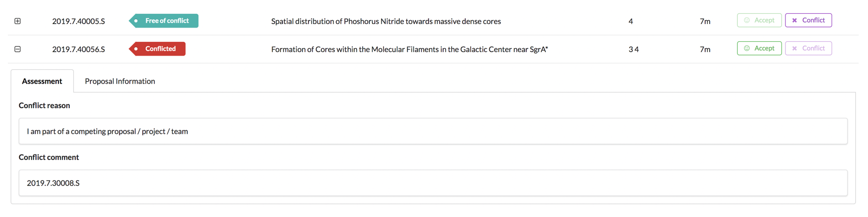Click the 7m array label in the first row

tap(705, 21)
